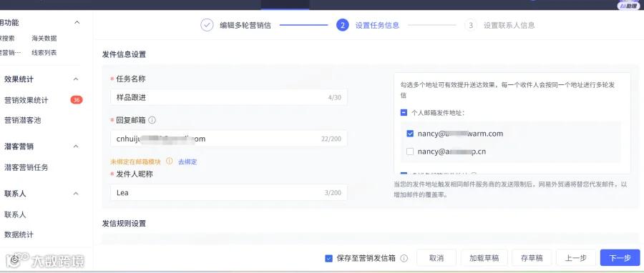Collapse the 效果统计 sidebar section
Viewport: 644px width, 273px height.
[76, 79]
